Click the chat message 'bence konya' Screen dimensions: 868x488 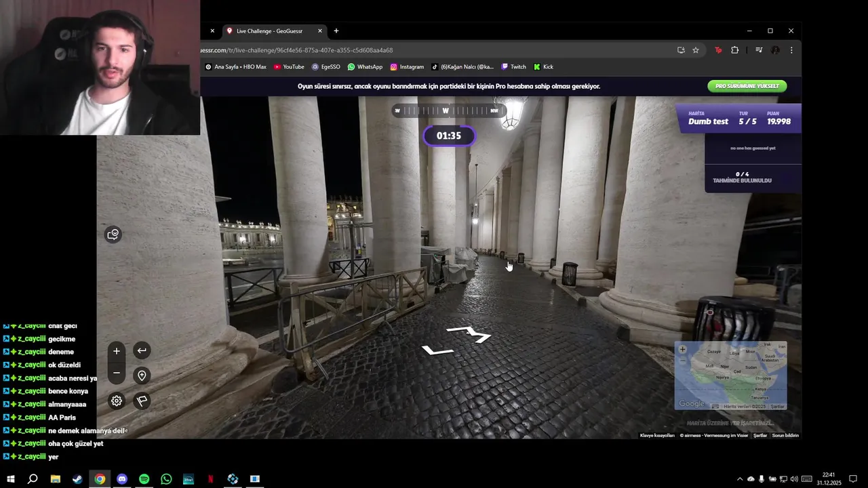(68, 391)
